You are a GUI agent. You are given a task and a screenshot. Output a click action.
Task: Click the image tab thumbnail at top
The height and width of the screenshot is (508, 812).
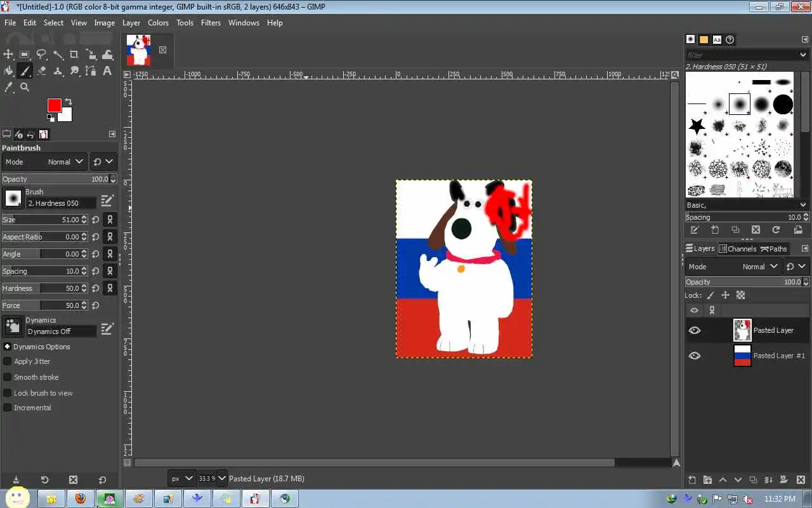[x=138, y=50]
